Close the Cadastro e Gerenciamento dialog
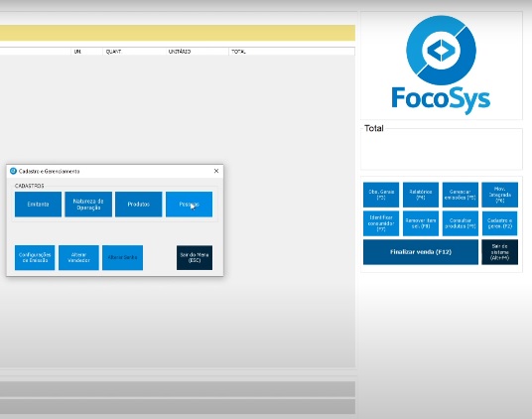532x419 pixels. click(216, 171)
